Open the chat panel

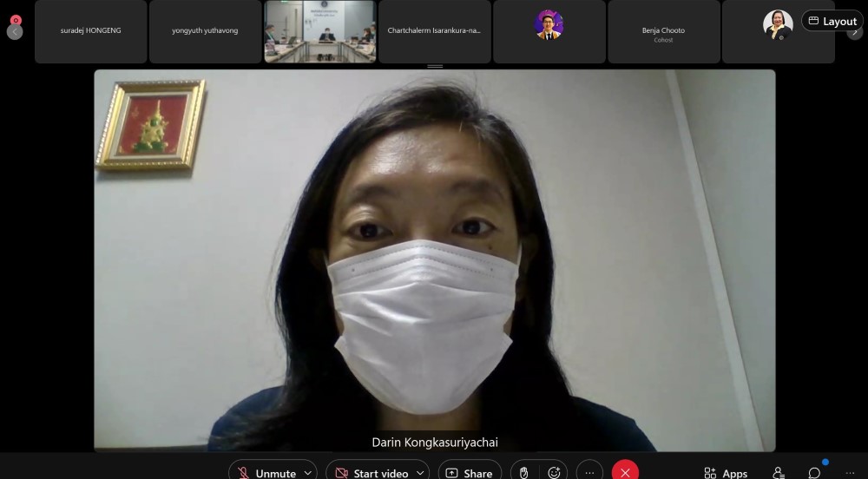(814, 472)
